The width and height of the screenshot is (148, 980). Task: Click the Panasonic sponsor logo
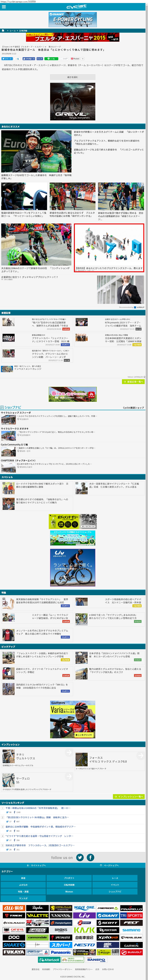click(61, 952)
